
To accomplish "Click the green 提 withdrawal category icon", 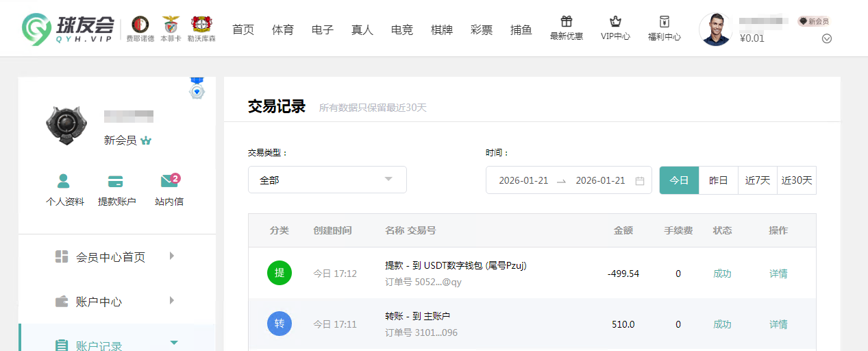I will [x=280, y=273].
